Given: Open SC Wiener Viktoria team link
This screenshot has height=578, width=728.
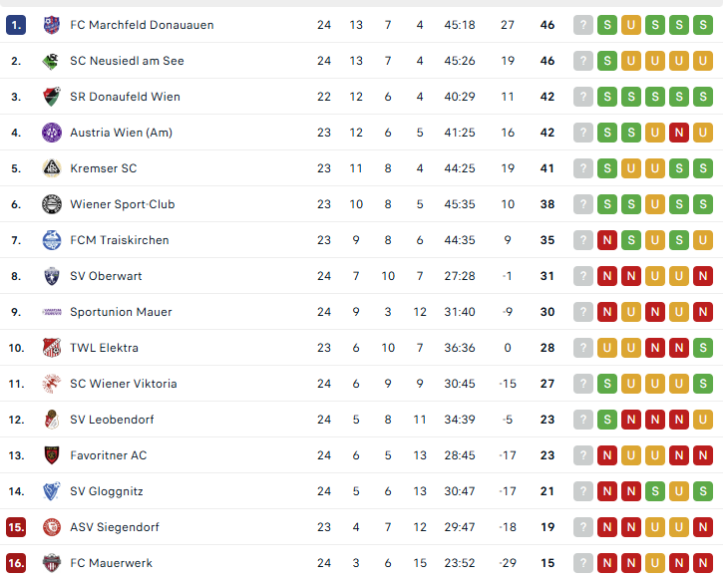Looking at the screenshot, I should click(x=123, y=384).
